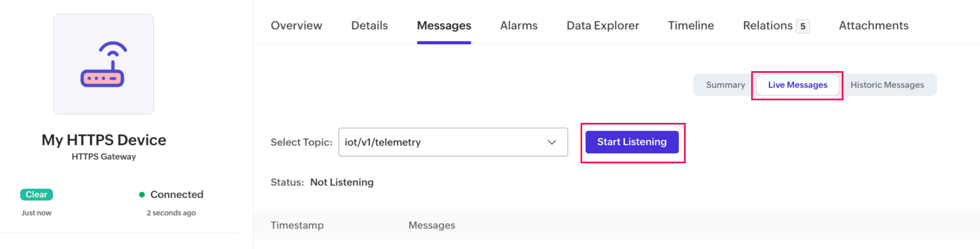980x249 pixels.
Task: Open the Overview tab
Action: pyautogui.click(x=296, y=26)
